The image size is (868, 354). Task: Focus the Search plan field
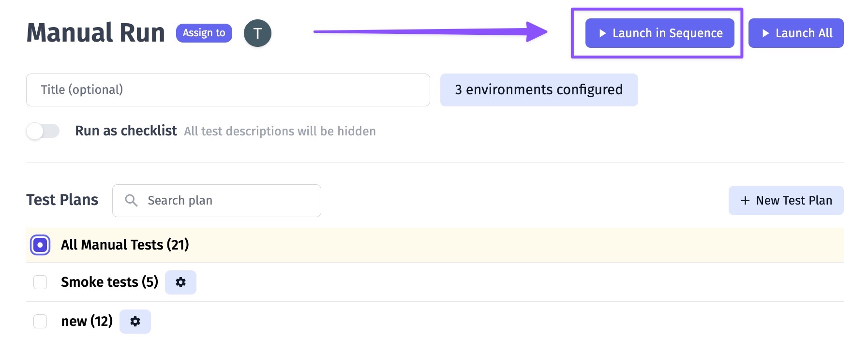[227, 201]
